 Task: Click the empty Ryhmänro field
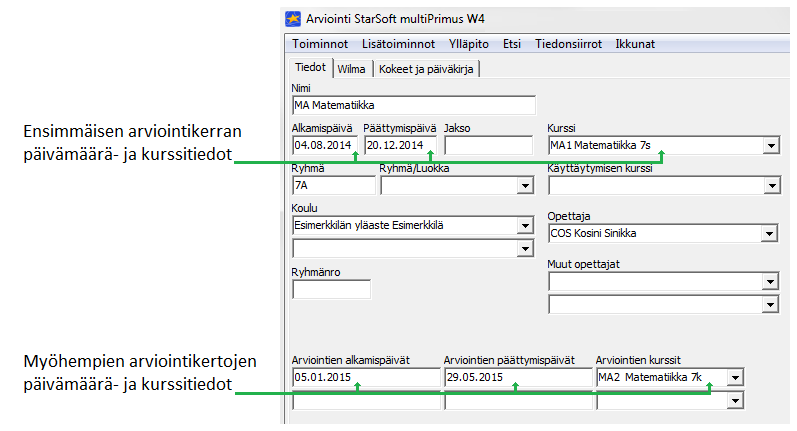tap(331, 289)
